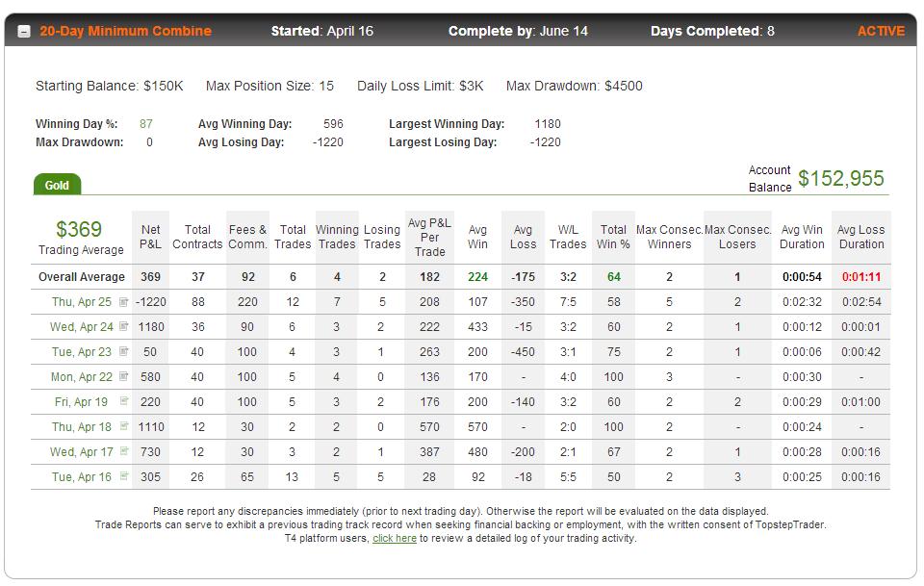Click the ACTIVE status label
This screenshot has height=586, width=924.
[881, 31]
